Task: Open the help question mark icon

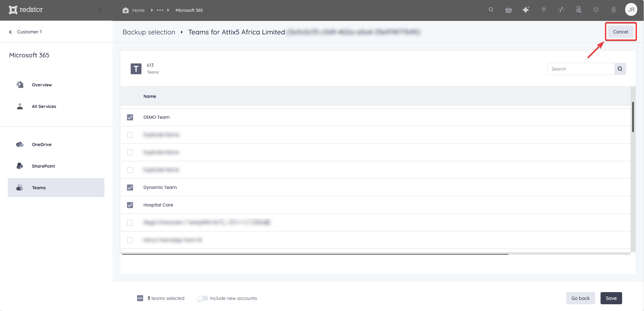Action: [x=543, y=10]
